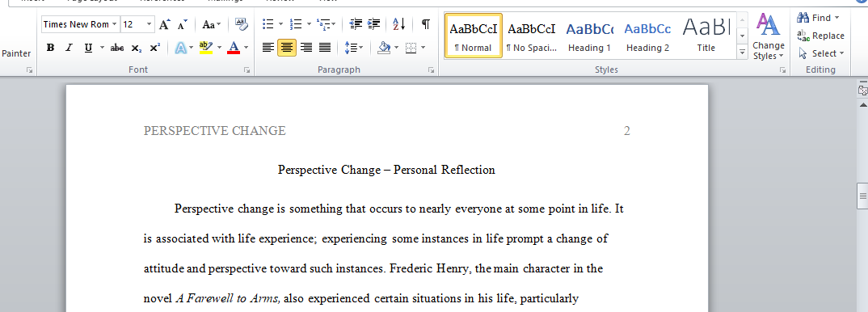This screenshot has height=312, width=868.
Task: Click the italic text A Farewell to Arms
Action: [x=229, y=299]
